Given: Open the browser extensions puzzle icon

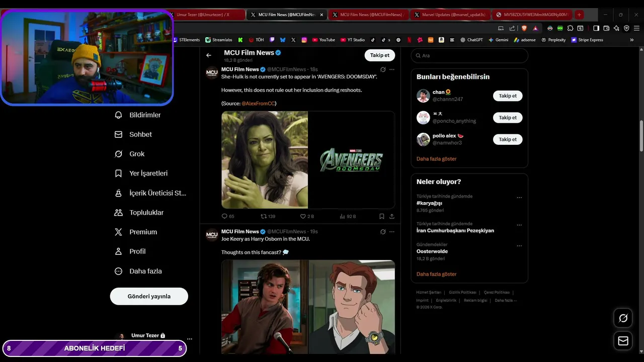Looking at the screenshot, I should click(x=570, y=28).
